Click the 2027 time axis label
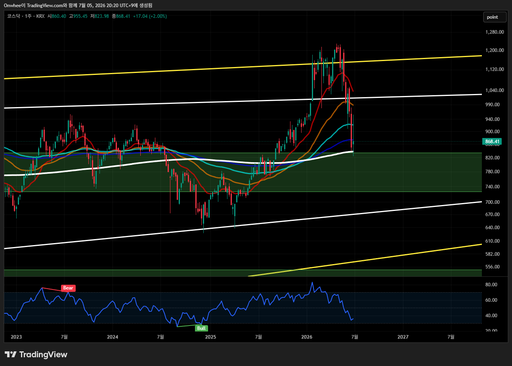Image resolution: width=512 pixels, height=366 pixels. [403, 337]
